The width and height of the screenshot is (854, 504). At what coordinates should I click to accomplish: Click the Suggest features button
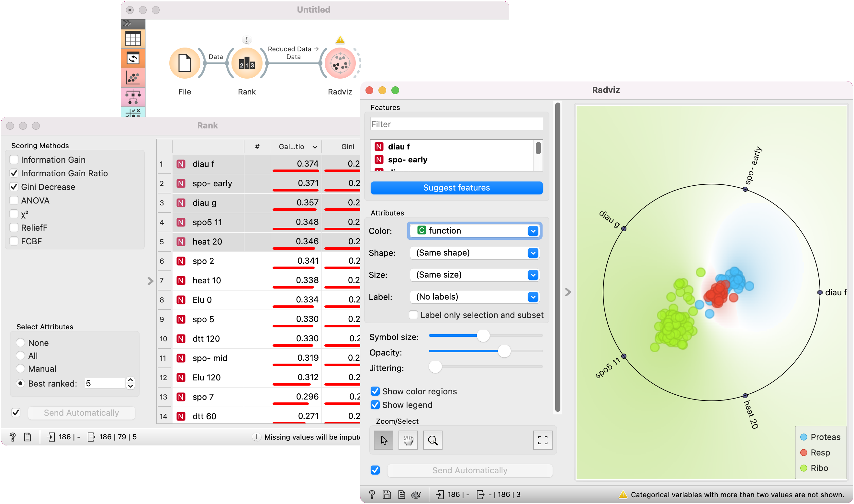tap(456, 188)
